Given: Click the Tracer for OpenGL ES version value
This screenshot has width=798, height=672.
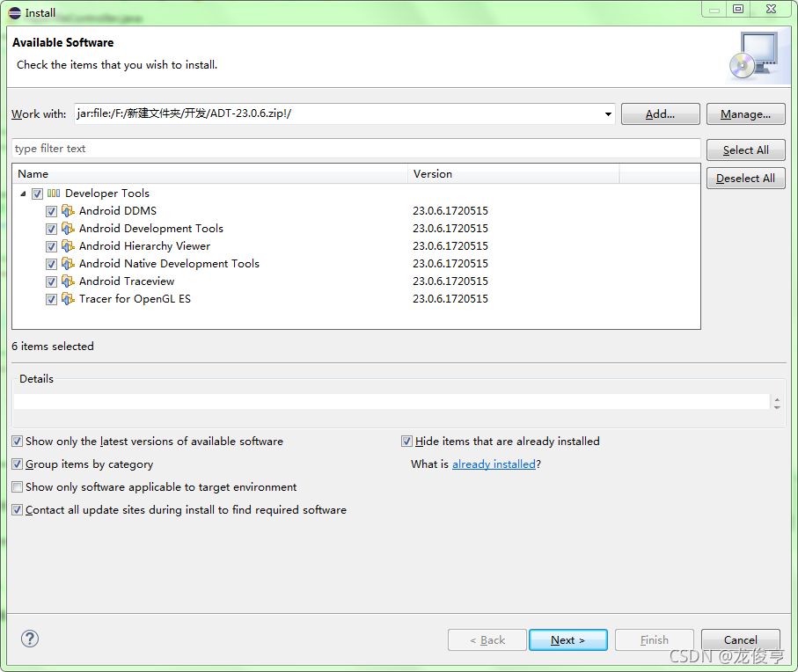Looking at the screenshot, I should click(450, 299).
